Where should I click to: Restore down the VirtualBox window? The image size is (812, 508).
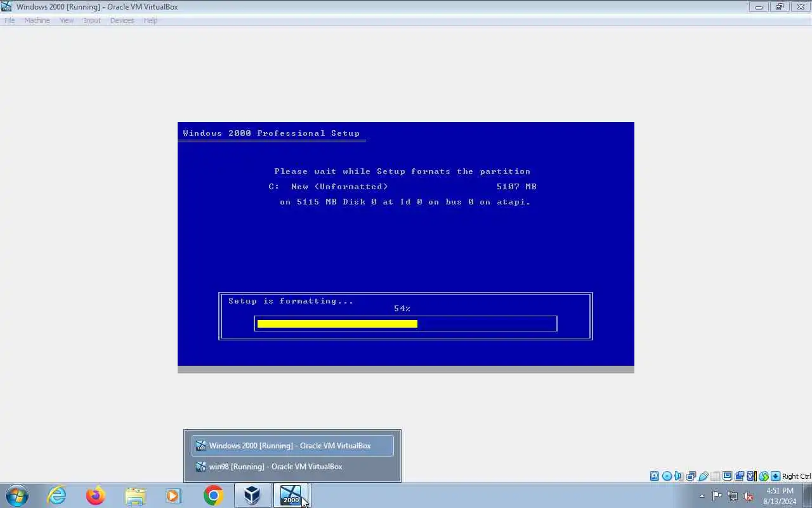click(x=779, y=7)
